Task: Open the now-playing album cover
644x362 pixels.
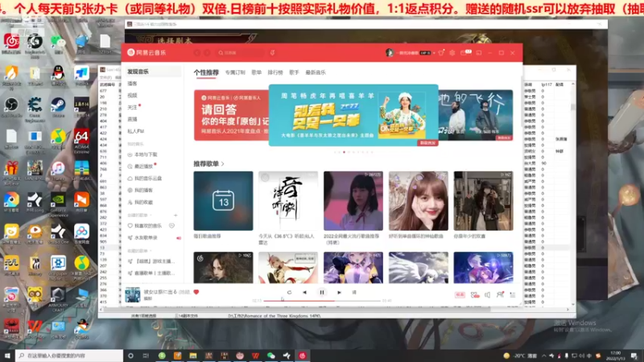Action: [133, 294]
